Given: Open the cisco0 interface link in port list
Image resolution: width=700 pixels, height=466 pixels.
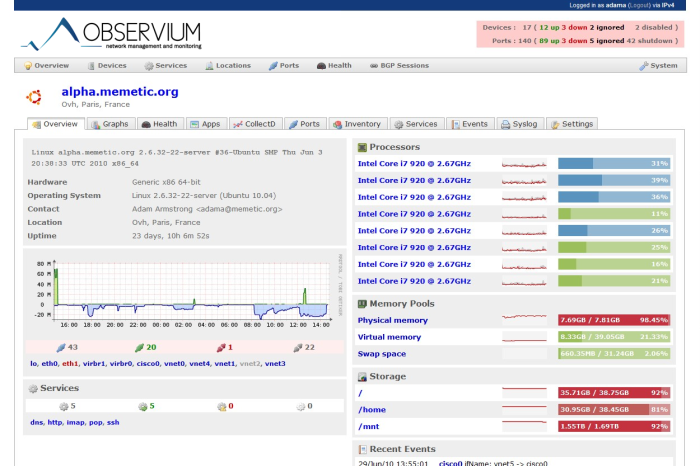Looking at the screenshot, I should (x=148, y=364).
